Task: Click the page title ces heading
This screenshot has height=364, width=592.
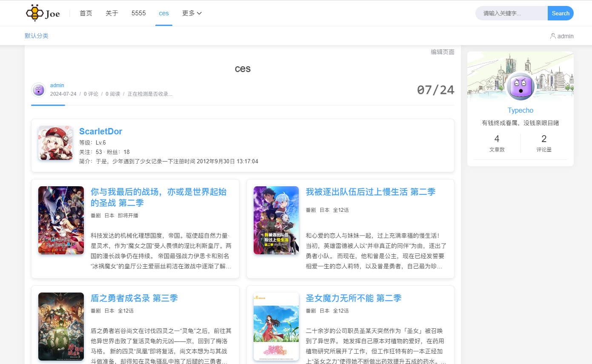Action: click(243, 69)
